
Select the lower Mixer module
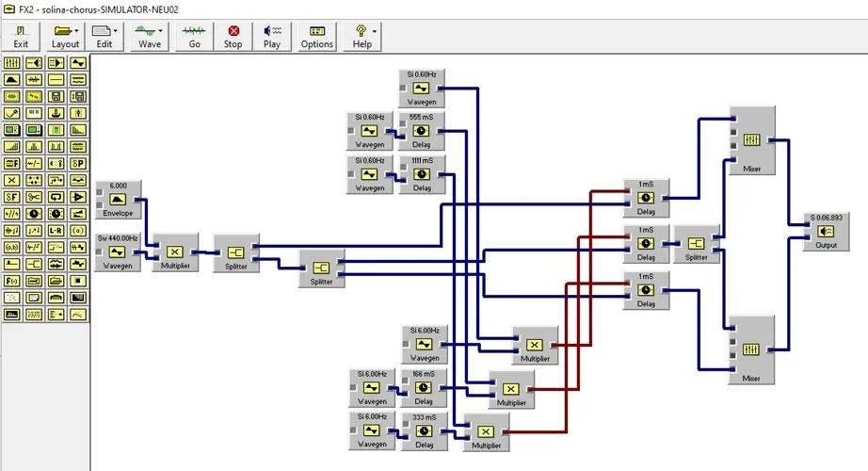[751, 350]
